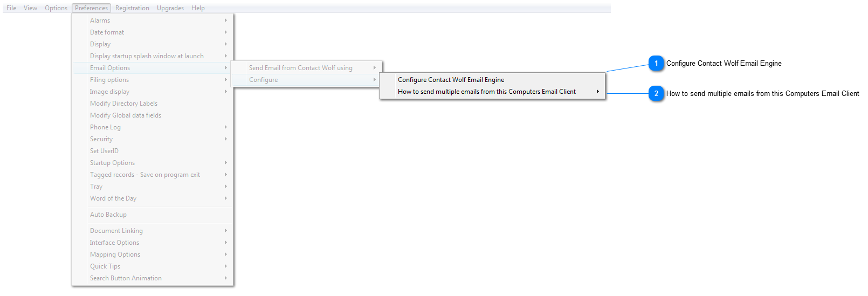The width and height of the screenshot is (868, 296).
Task: Expand the Date format submenu arrow
Action: point(226,32)
